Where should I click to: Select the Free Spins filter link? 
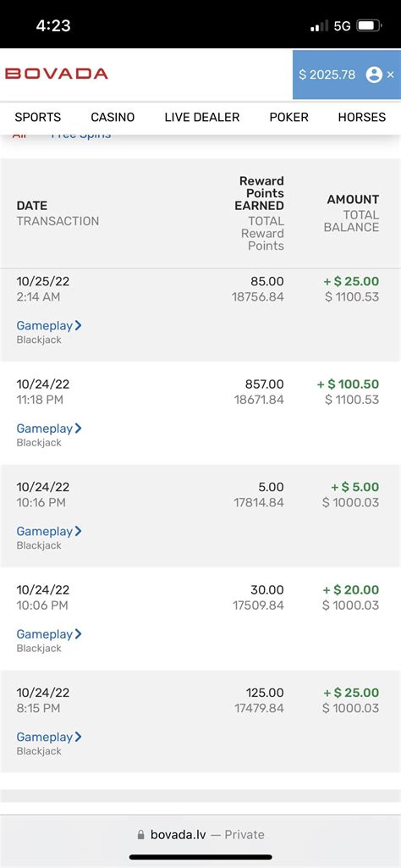pyautogui.click(x=80, y=135)
